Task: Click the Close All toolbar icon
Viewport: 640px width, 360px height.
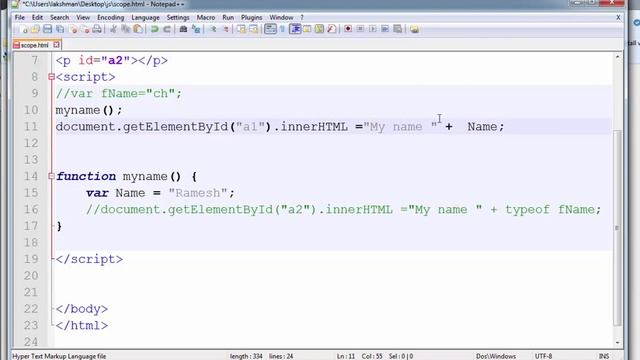Action: coord(85,29)
